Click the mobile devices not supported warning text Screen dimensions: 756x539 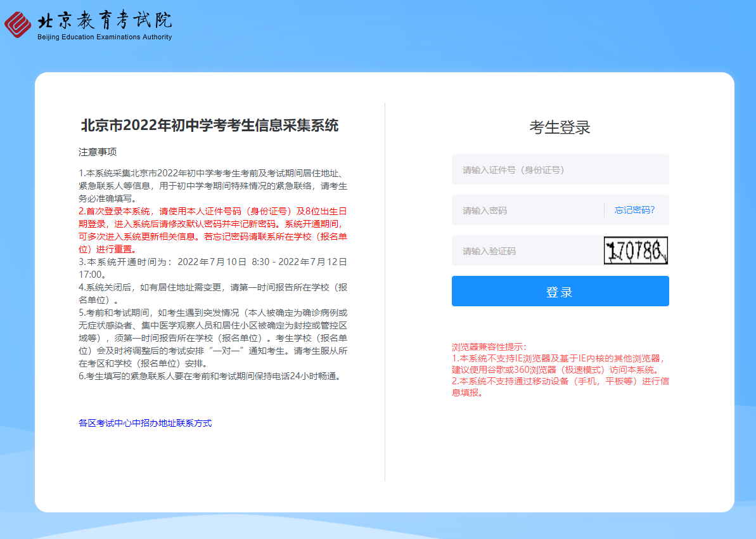tap(560, 387)
